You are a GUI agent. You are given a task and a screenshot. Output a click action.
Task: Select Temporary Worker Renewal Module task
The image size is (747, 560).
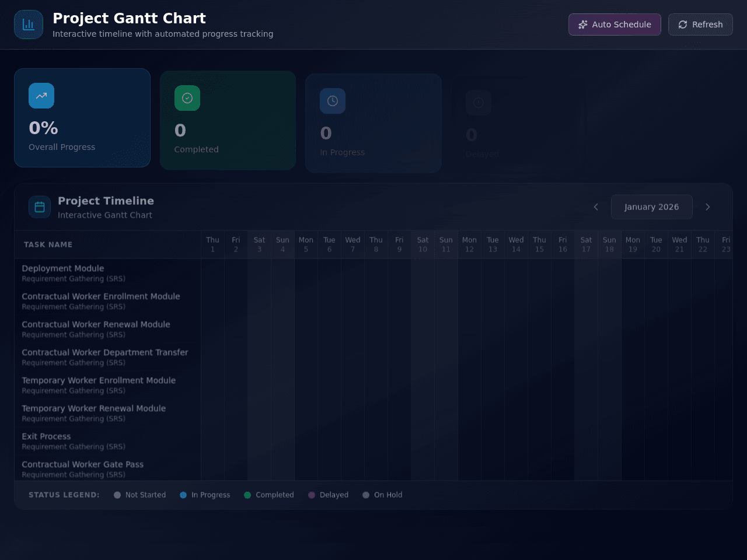click(107, 413)
